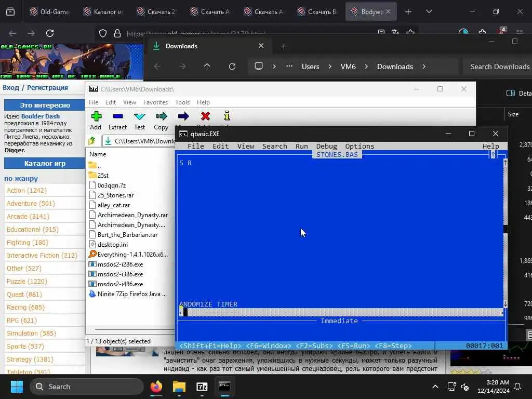532x399 pixels.
Task: Open the Boulder Dash link
Action: pyautogui.click(x=41, y=116)
